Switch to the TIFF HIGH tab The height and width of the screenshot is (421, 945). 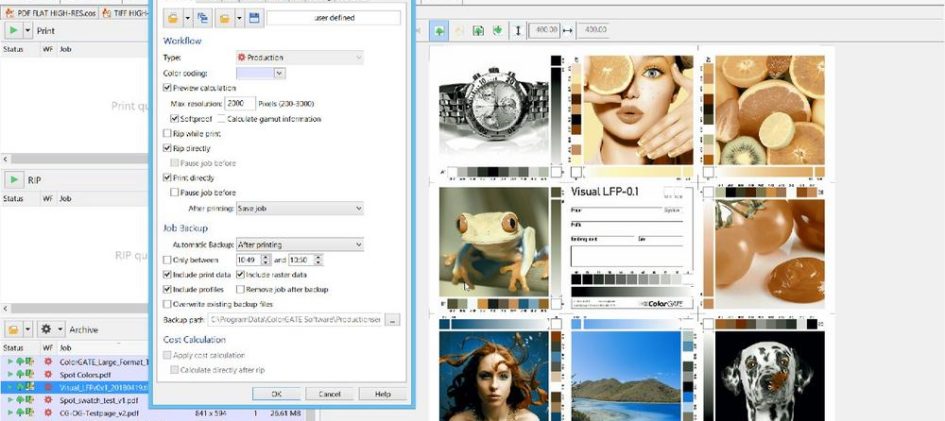point(126,12)
